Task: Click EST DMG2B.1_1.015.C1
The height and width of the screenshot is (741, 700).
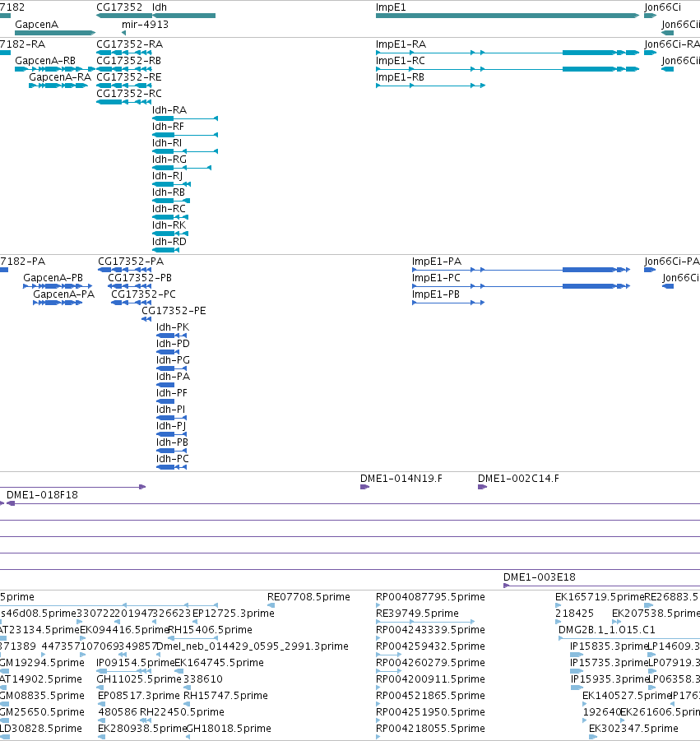Action: tap(607, 630)
